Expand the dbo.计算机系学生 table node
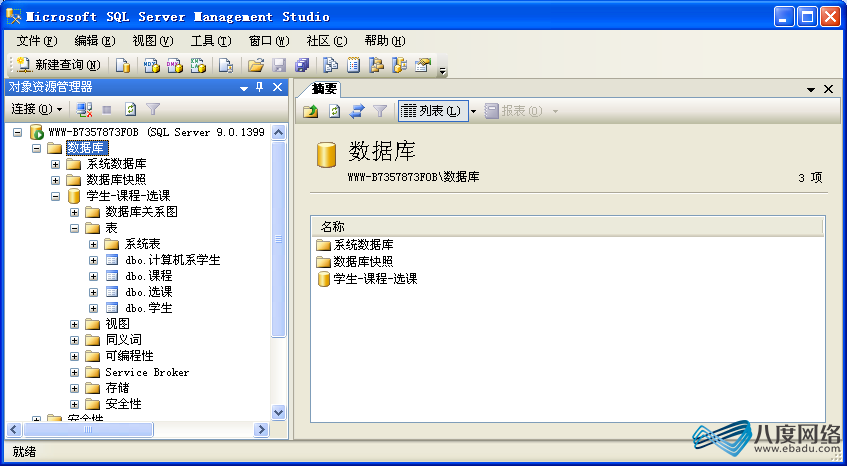Screen dimensions: 847x466 pos(93,260)
